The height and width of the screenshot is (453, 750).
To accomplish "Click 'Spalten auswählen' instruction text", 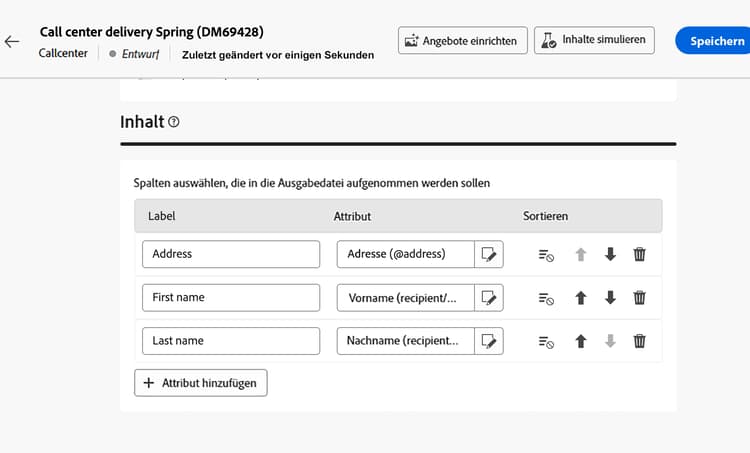I will (x=311, y=183).
